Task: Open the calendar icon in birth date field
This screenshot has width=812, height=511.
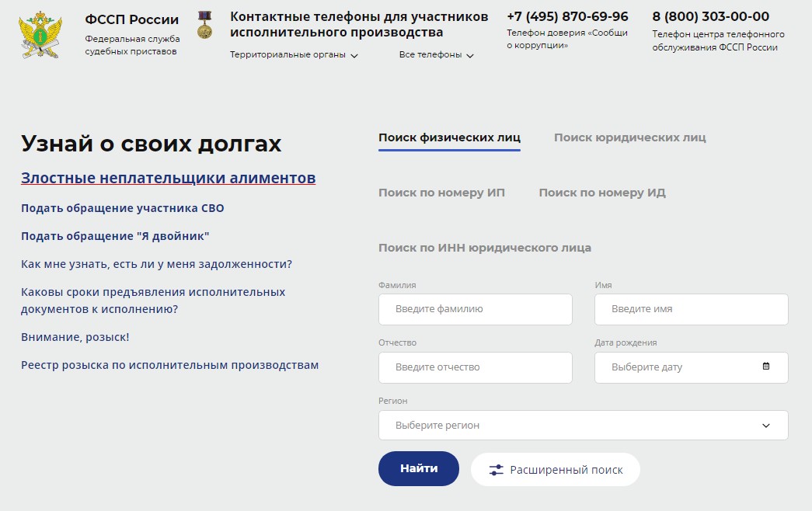Action: [x=765, y=367]
